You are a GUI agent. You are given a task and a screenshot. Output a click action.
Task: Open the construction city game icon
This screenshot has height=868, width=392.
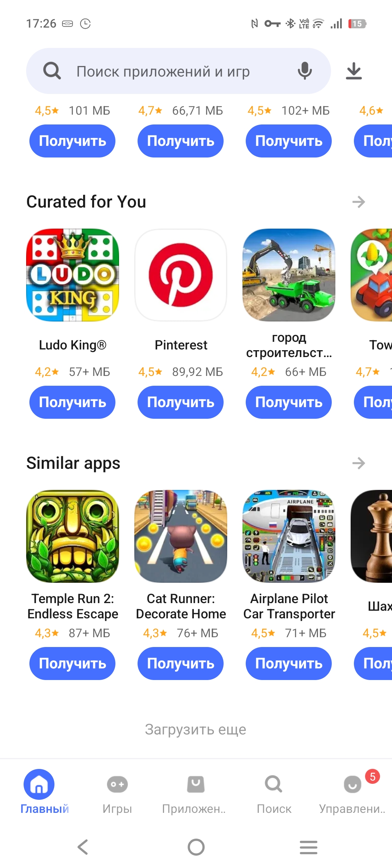289,275
